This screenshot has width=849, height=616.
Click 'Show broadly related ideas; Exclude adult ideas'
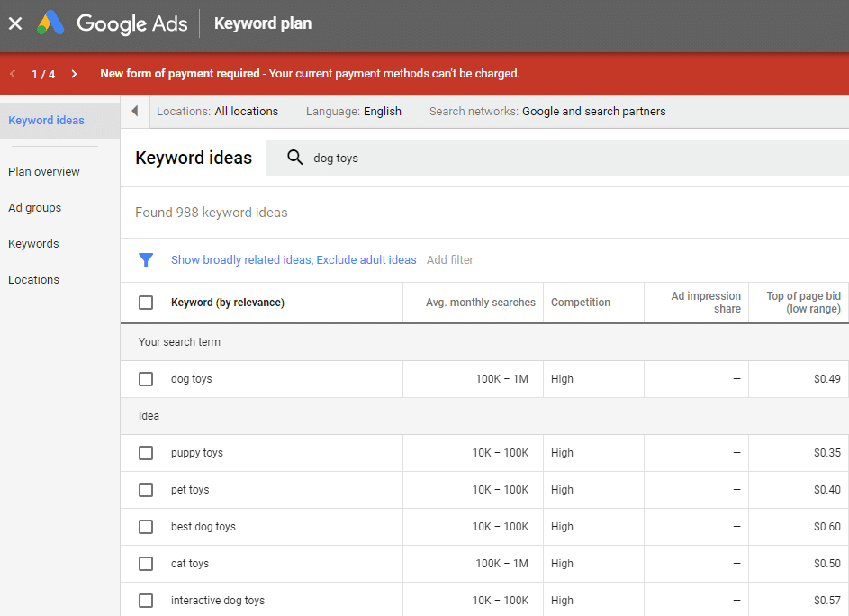294,259
